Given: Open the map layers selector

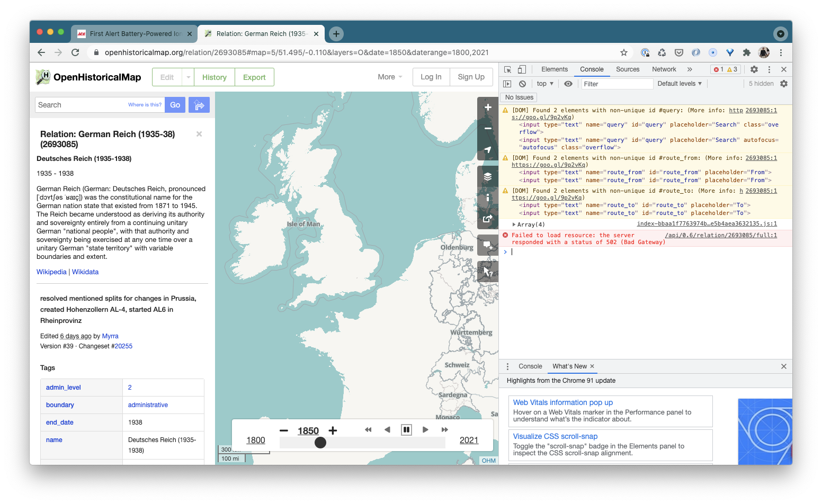Looking at the screenshot, I should (x=487, y=176).
